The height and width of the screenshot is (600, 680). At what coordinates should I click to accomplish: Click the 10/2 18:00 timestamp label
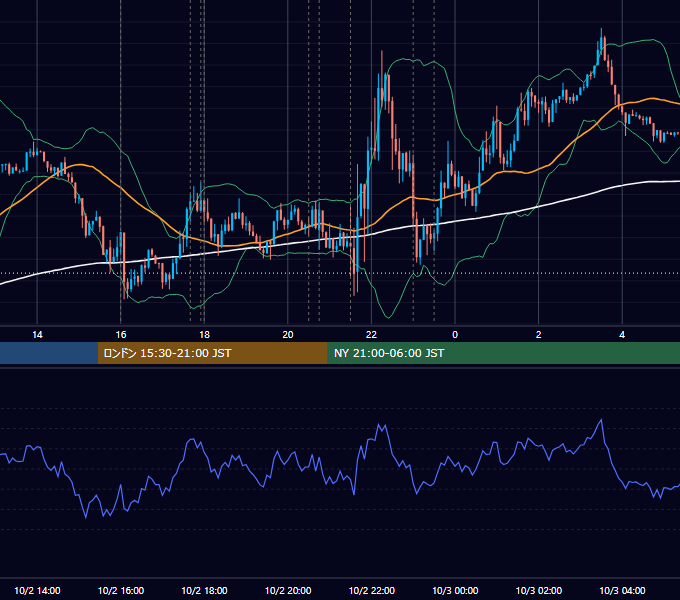tap(204, 590)
